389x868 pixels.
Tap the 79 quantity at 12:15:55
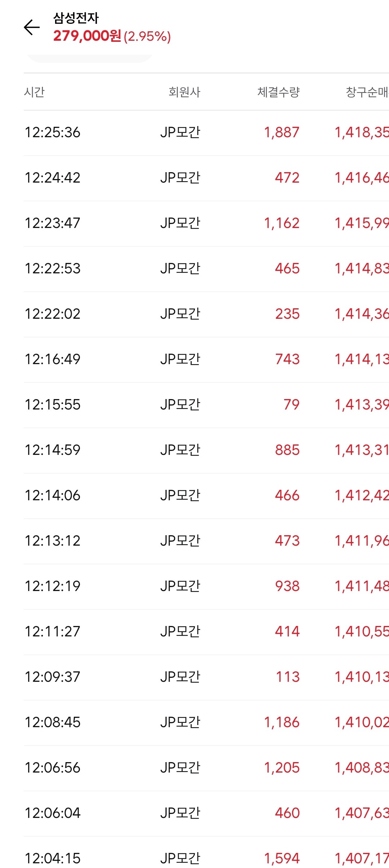[x=291, y=405]
